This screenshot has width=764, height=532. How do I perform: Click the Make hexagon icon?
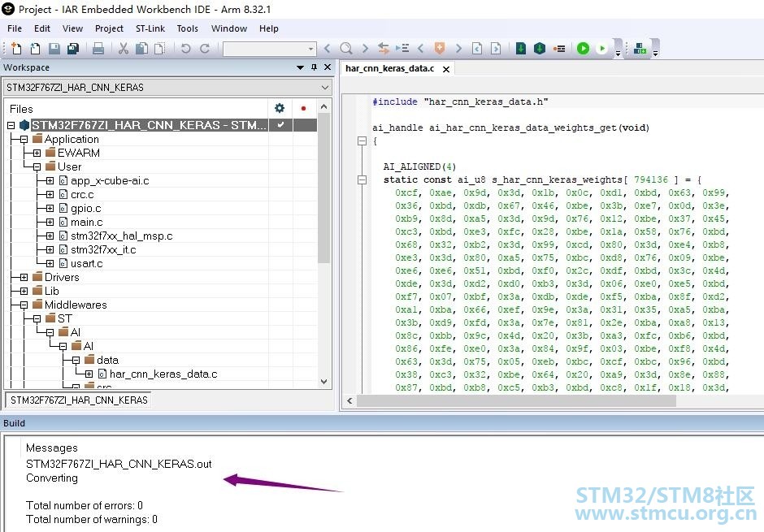pyautogui.click(x=540, y=48)
